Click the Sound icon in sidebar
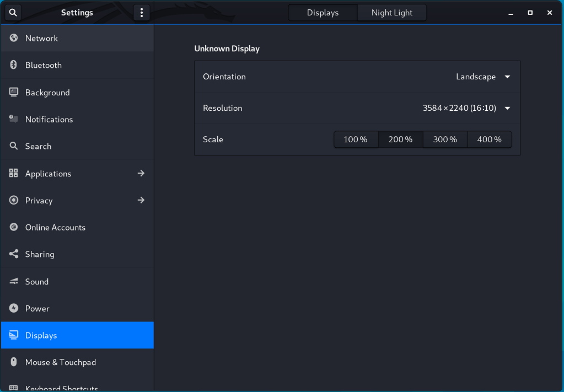 (14, 282)
